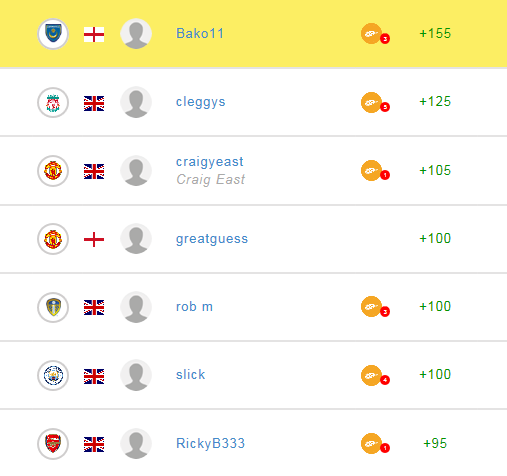
Task: Click the Manchester United crest beside greatguess
Action: click(x=53, y=239)
